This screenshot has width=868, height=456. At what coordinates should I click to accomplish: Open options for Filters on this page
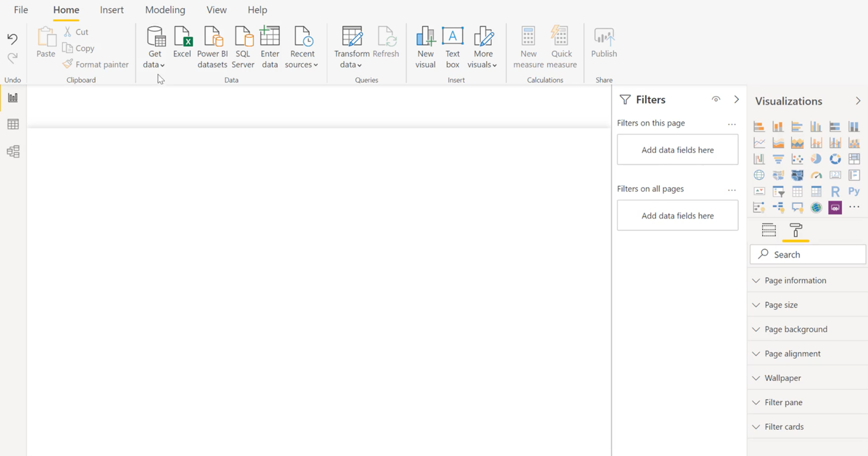(732, 124)
